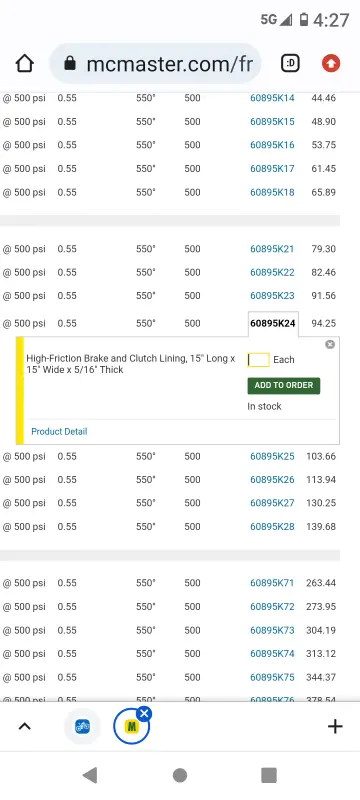Open part number 60895K17
Screen dimensions: 360x800
[272, 168]
